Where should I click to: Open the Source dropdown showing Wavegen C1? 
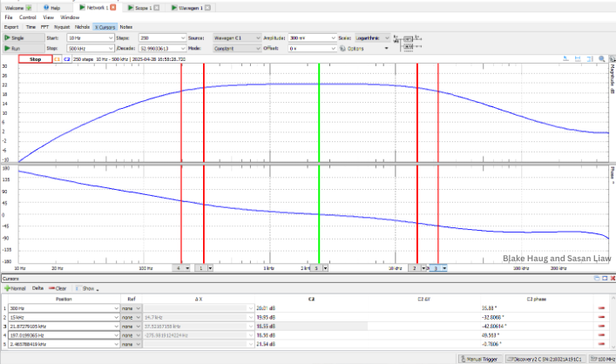pos(237,38)
